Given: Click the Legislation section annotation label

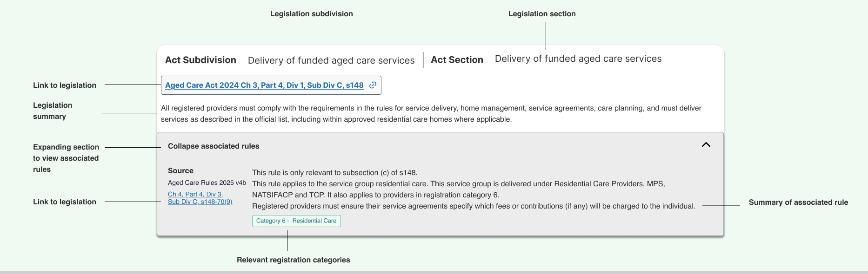Looking at the screenshot, I should coord(542,13).
